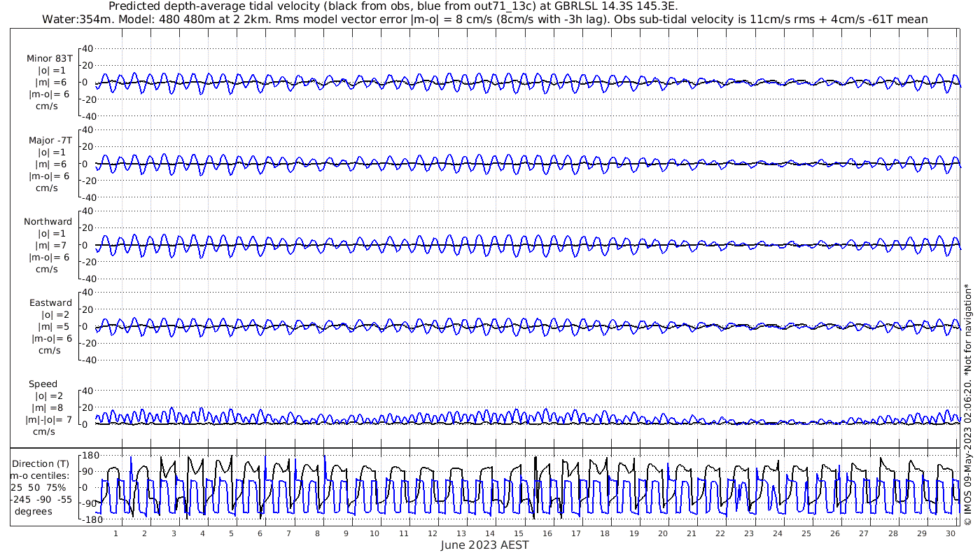
Task: Click the '|m|-|o|= 7' value under Speed
Action: coord(49,420)
